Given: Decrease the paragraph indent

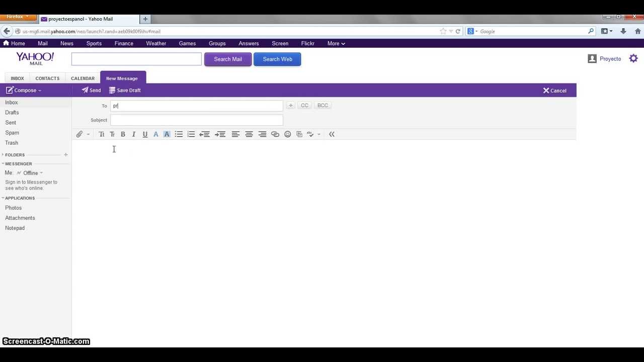Looking at the screenshot, I should pyautogui.click(x=204, y=134).
